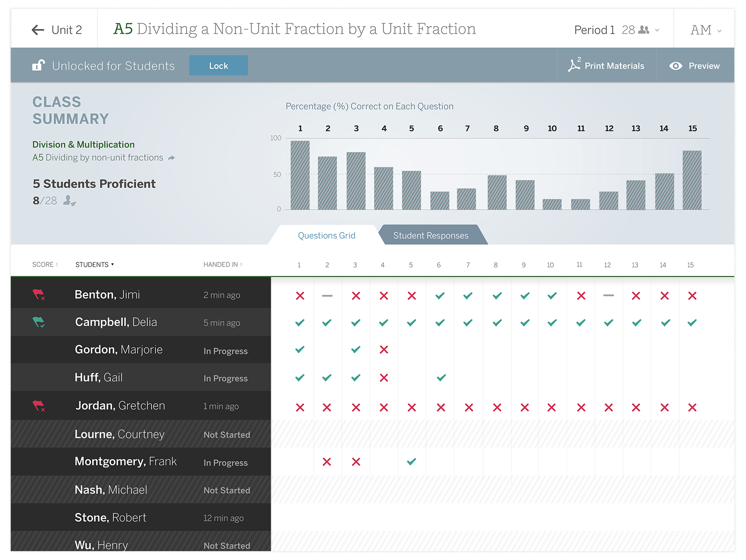The image size is (746, 560).
Task: Click Montgomery's 'In Progress' status
Action: (226, 463)
